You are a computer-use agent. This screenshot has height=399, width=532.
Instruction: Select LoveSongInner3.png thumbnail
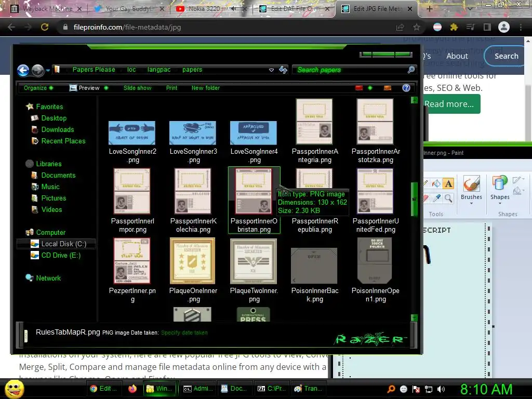click(193, 133)
